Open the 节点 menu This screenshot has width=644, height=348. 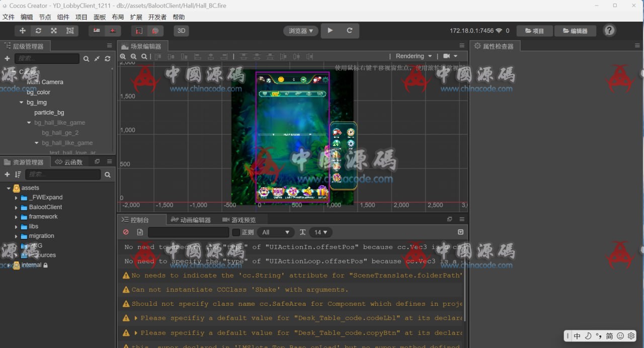pos(45,17)
